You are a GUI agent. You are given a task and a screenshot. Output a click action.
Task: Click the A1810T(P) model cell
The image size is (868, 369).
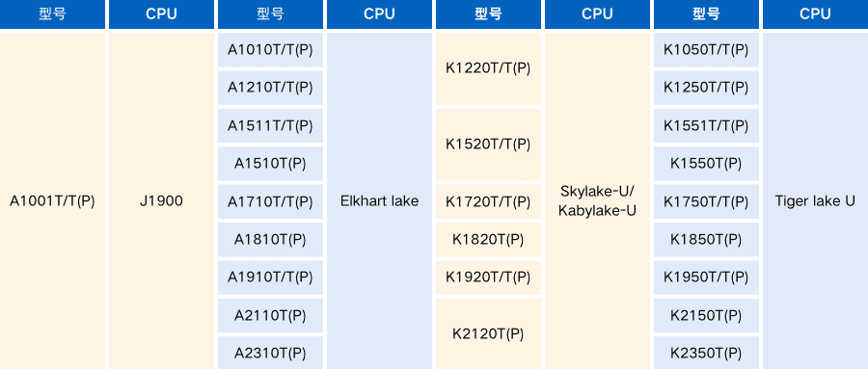[270, 239]
